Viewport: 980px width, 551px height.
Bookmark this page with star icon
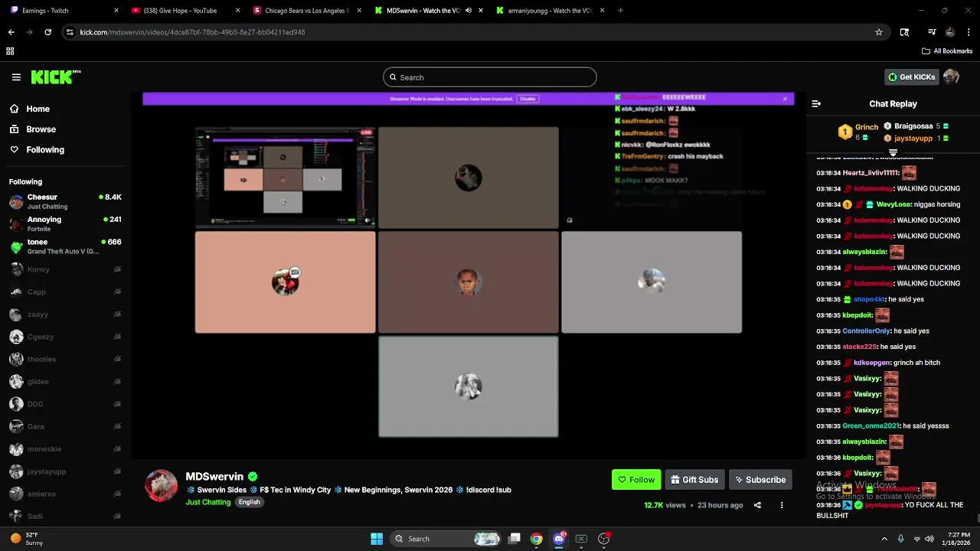[x=879, y=32]
